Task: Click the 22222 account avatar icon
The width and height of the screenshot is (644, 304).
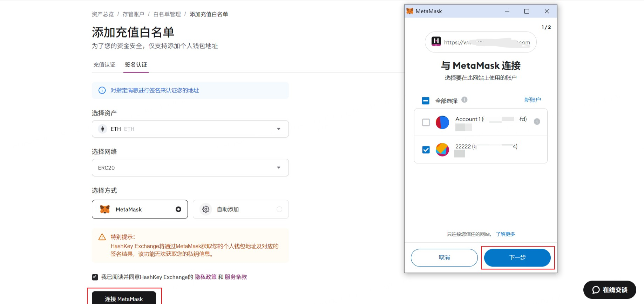Action: (x=442, y=150)
